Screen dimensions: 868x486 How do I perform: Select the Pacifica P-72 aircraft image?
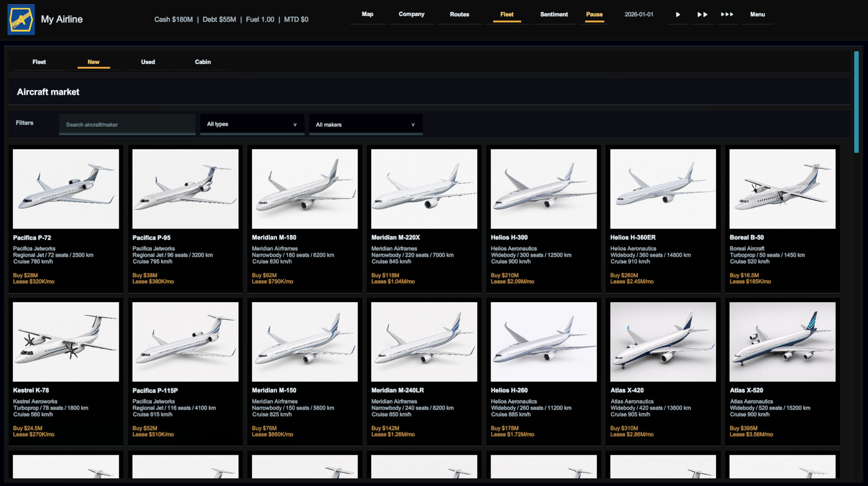66,189
